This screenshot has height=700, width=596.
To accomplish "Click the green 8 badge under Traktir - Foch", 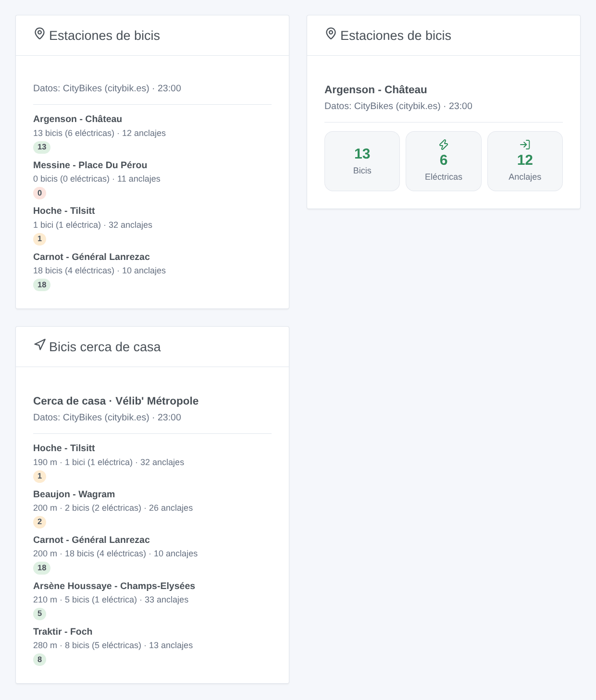I will tap(39, 660).
